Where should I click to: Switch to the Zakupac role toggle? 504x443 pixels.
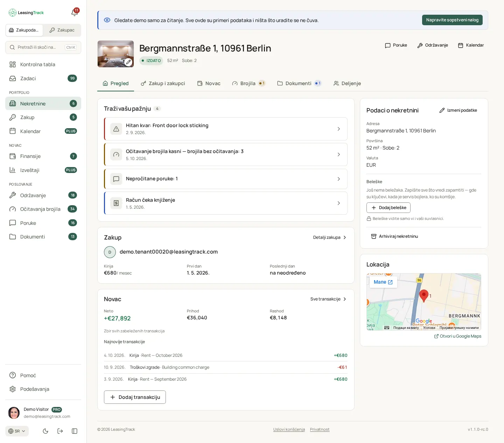(62, 30)
